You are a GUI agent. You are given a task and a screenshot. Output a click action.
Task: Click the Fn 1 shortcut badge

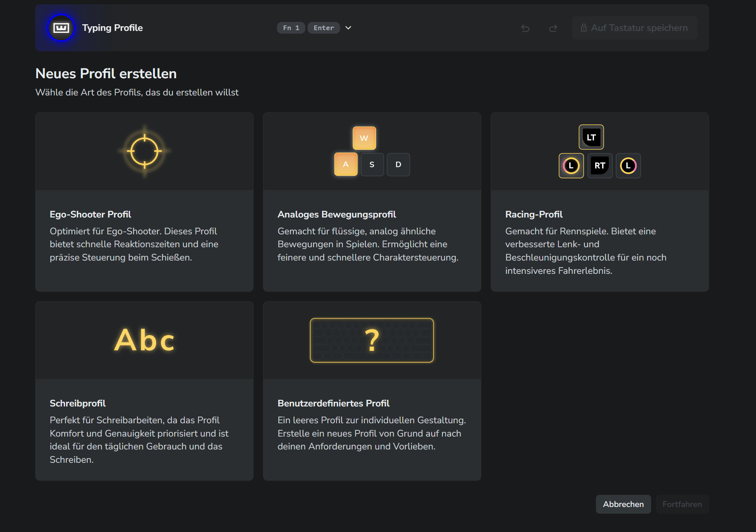pyautogui.click(x=291, y=28)
